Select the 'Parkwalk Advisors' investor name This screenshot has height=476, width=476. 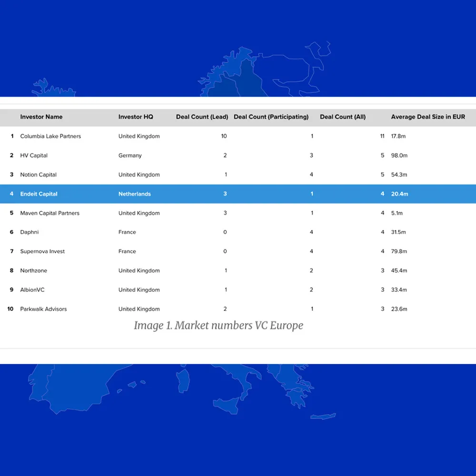(43, 309)
